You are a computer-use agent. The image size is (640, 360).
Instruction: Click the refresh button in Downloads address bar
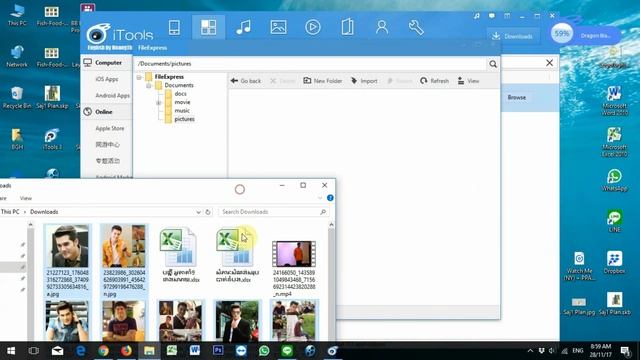click(x=208, y=212)
